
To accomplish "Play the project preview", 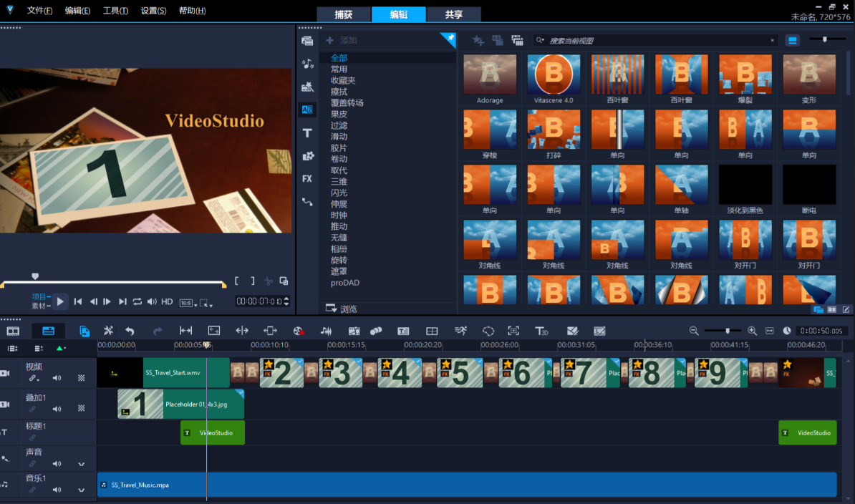I will [x=60, y=301].
